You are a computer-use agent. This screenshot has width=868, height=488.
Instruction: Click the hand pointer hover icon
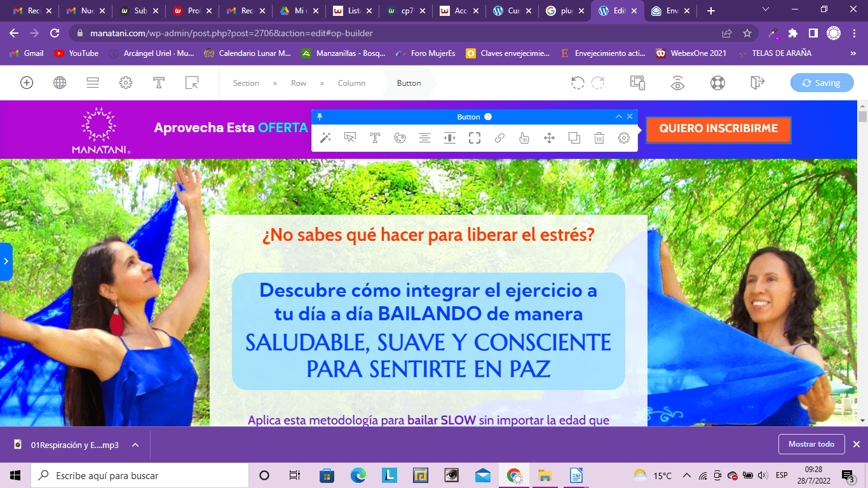point(524,138)
